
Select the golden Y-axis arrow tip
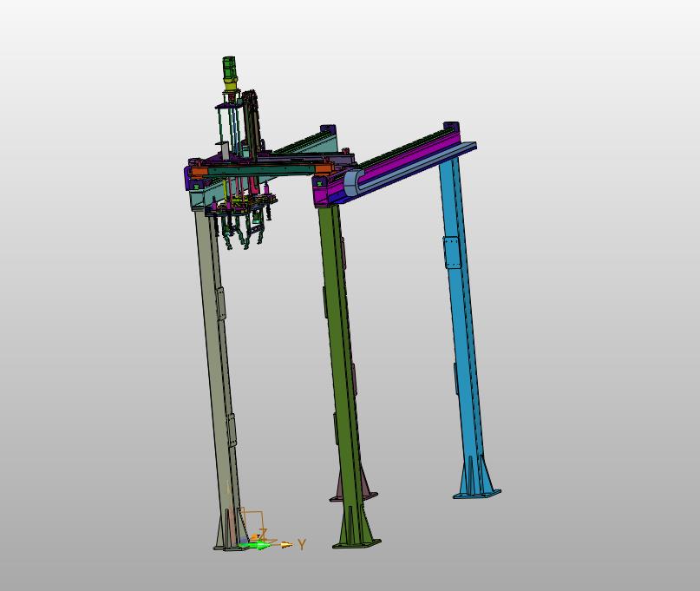coord(287,544)
